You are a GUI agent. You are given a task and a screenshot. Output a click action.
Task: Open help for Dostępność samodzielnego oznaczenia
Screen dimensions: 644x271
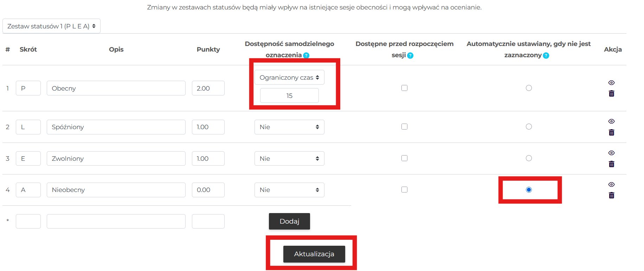click(x=306, y=55)
